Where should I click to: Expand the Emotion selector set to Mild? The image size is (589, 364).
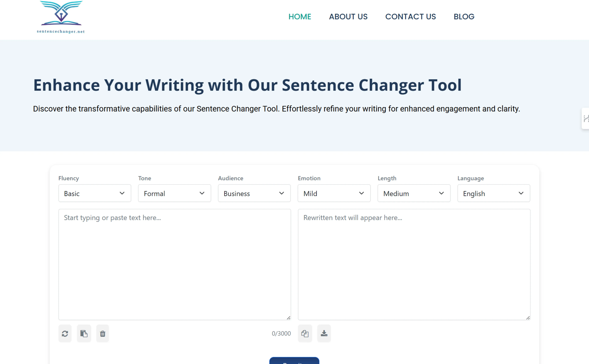click(x=334, y=193)
